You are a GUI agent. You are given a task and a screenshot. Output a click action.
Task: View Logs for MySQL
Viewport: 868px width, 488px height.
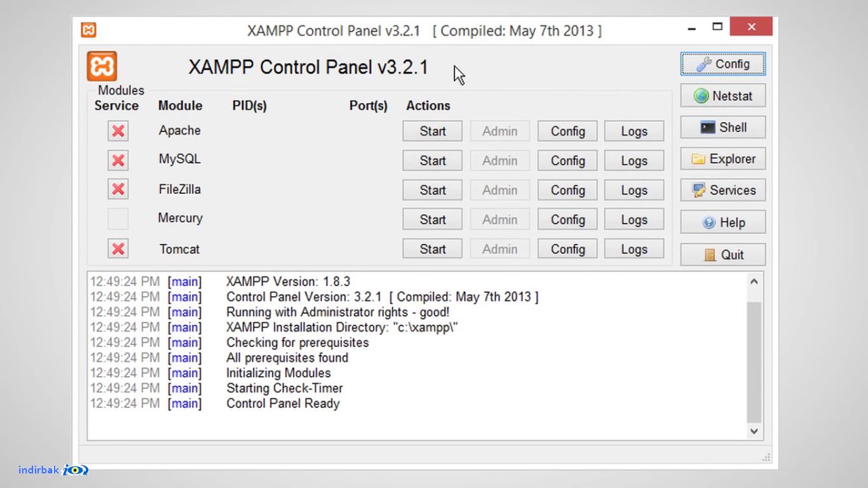pos(634,161)
